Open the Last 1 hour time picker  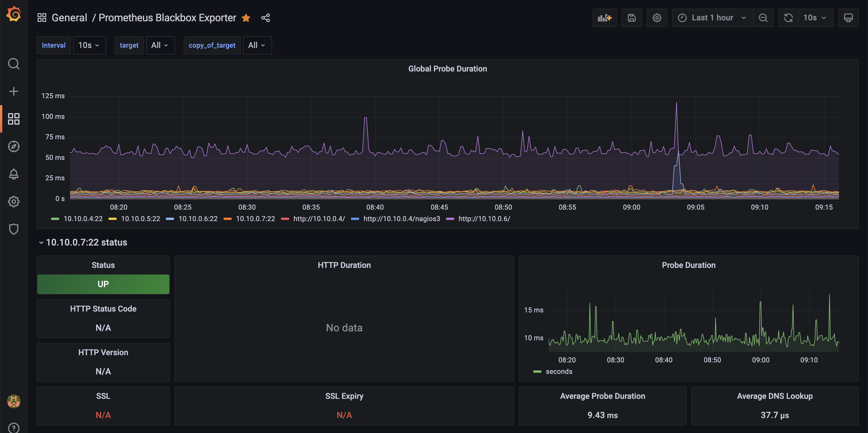click(x=712, y=18)
